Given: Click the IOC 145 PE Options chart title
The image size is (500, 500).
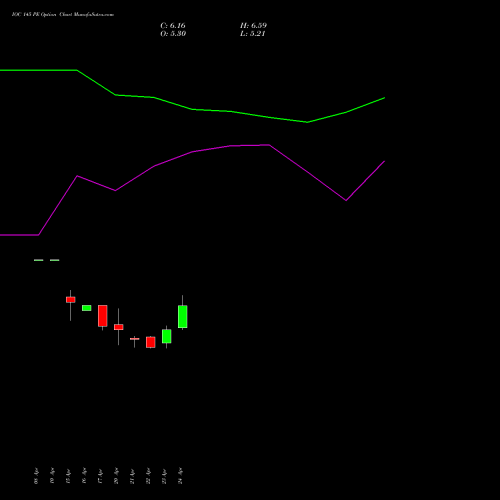Looking at the screenshot, I should tap(63, 15).
